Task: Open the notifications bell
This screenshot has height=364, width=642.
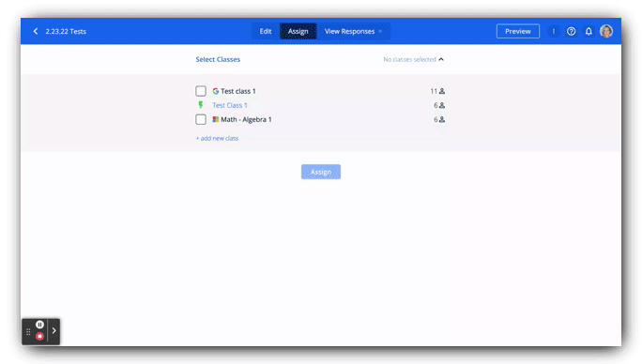Action: click(x=588, y=31)
